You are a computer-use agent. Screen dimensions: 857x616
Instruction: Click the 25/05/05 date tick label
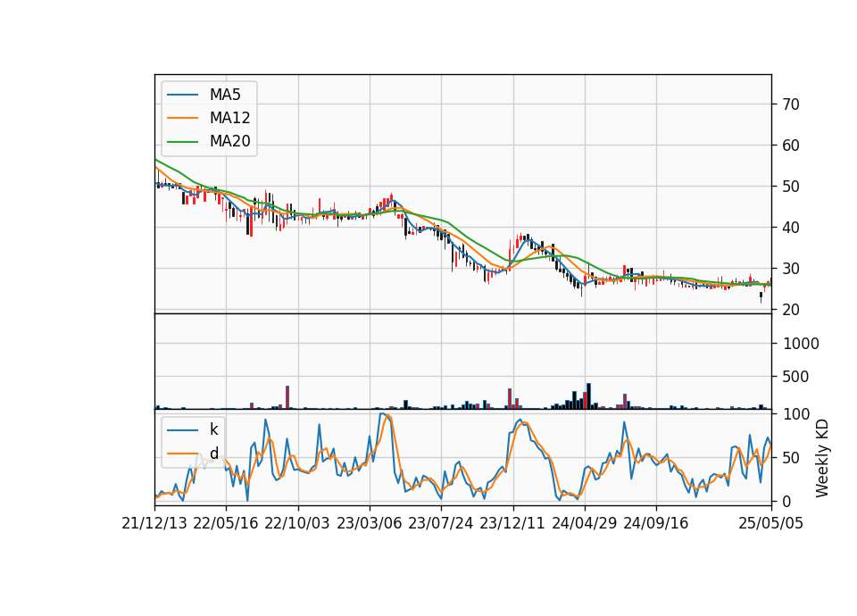(x=771, y=523)
